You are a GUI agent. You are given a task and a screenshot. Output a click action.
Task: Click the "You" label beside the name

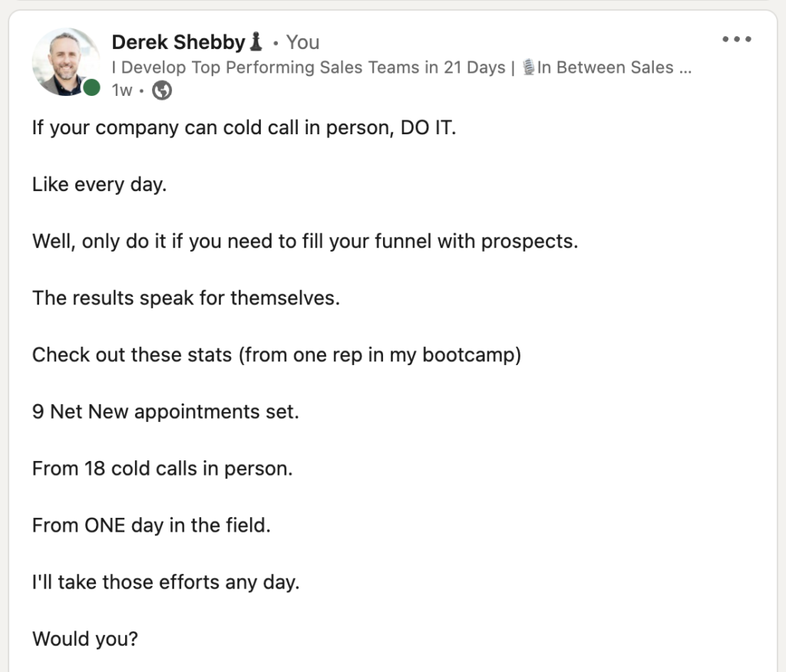302,42
